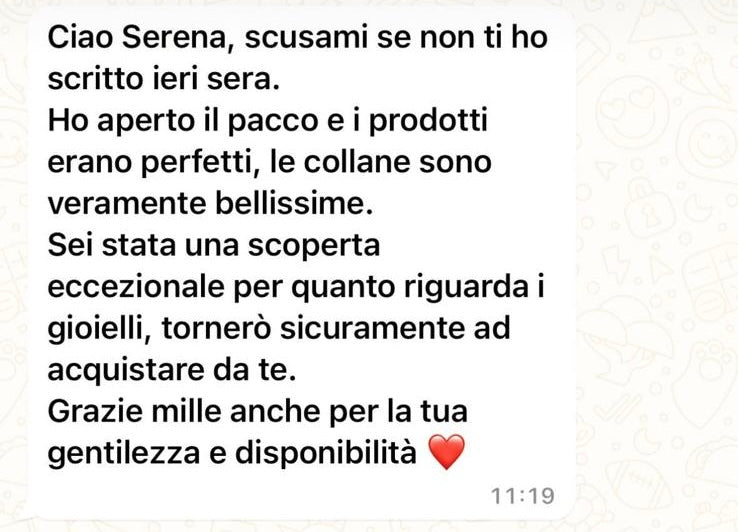Click the phrase "tornerò sicuramente ad"
Screen dimensions: 738x532
(x=336, y=328)
